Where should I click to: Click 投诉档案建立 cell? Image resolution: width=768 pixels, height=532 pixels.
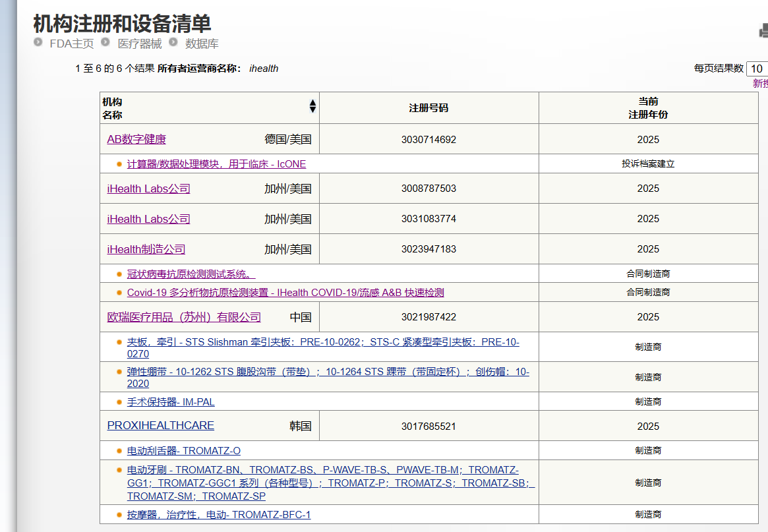648,163
